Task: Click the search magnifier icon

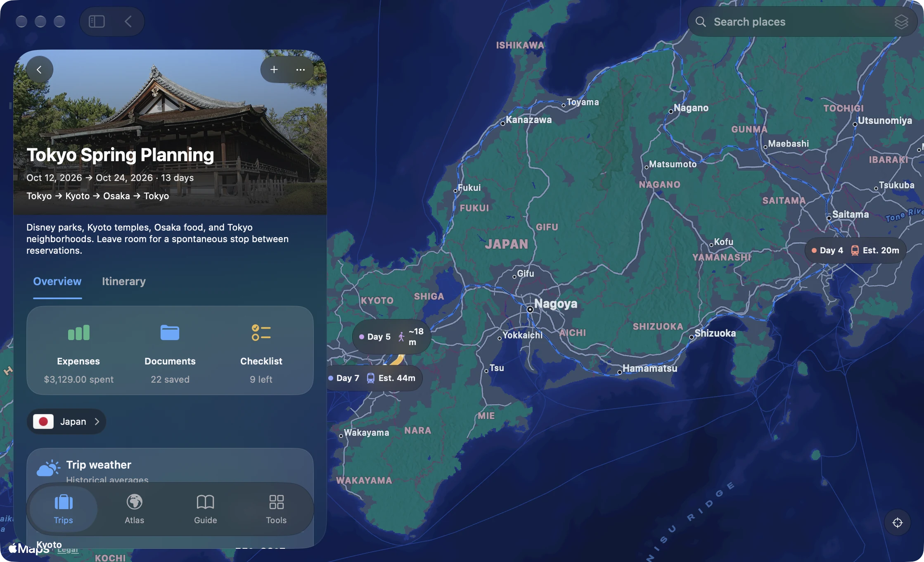Action: 700,21
